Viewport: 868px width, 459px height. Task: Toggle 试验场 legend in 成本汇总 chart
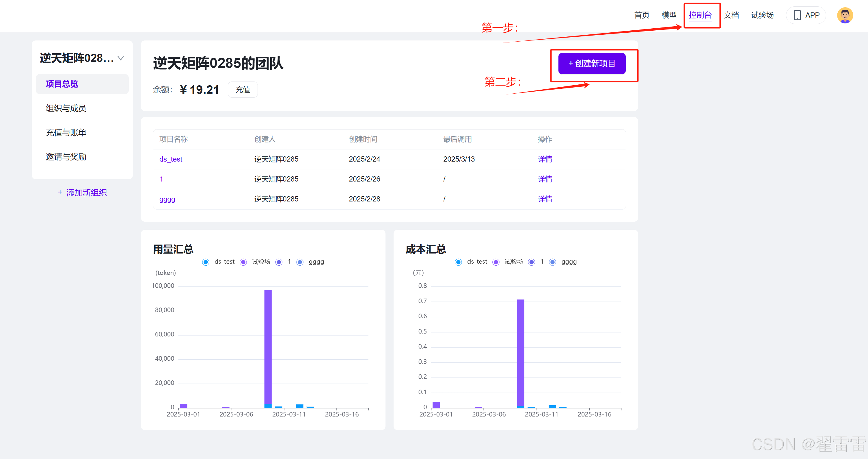click(x=508, y=262)
